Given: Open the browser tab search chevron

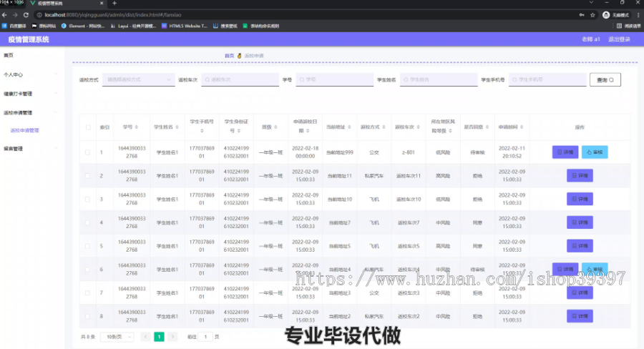Looking at the screenshot, I should [x=591, y=3].
